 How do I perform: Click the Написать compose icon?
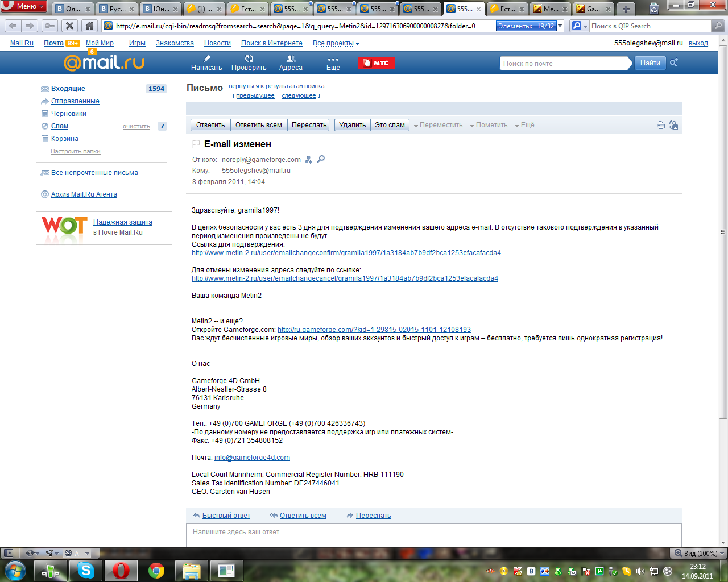coord(206,59)
